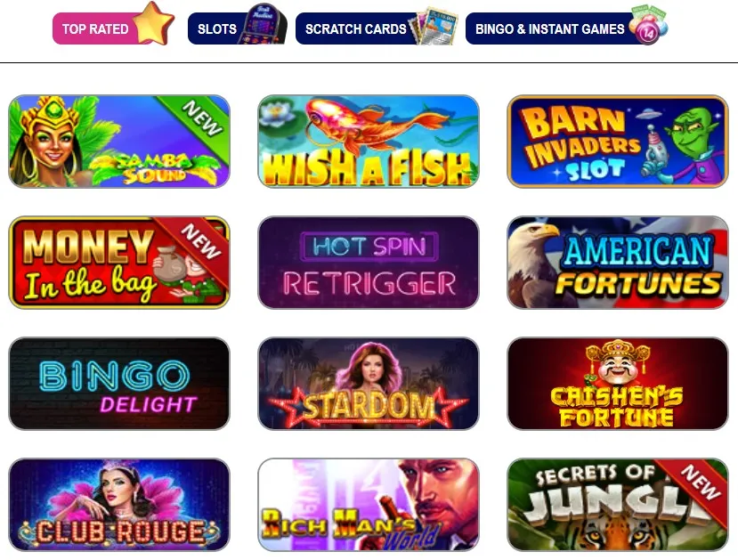Launch Hot Spin Retrigger game

(x=369, y=263)
